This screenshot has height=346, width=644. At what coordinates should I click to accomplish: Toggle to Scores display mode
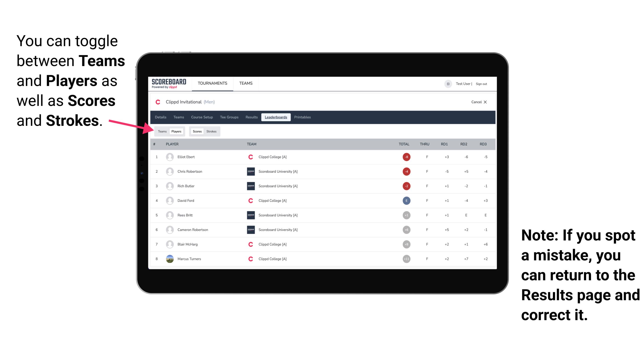(197, 131)
